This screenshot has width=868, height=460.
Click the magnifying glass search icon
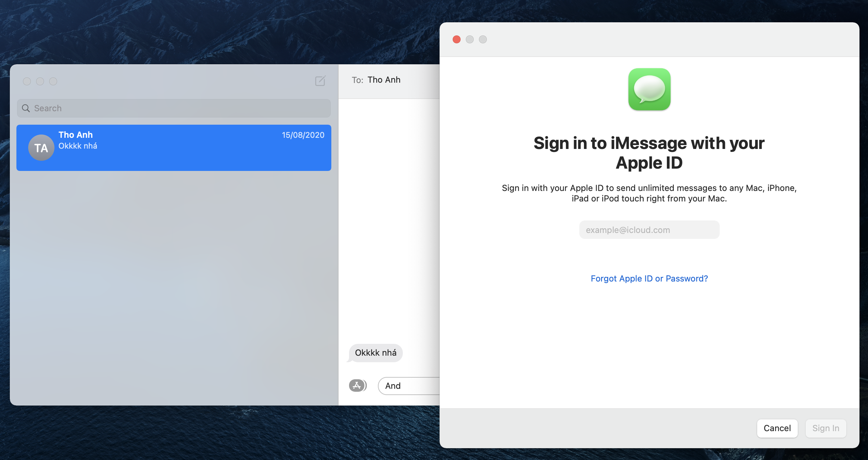pos(26,108)
